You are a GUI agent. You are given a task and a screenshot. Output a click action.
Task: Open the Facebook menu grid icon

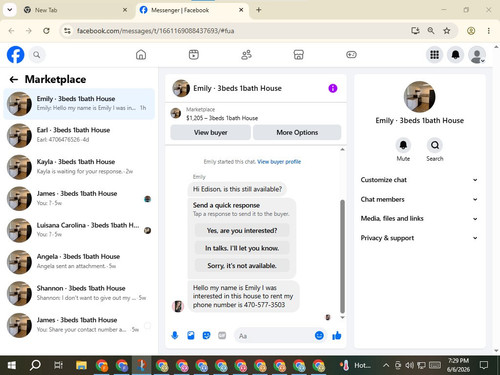[434, 55]
